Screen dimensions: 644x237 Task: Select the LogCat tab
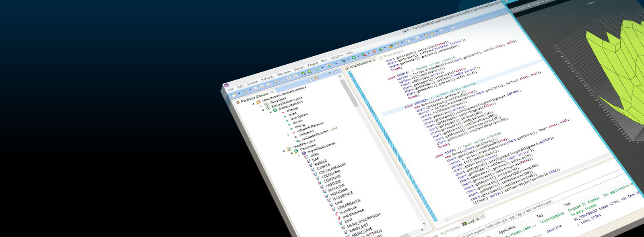tap(473, 221)
